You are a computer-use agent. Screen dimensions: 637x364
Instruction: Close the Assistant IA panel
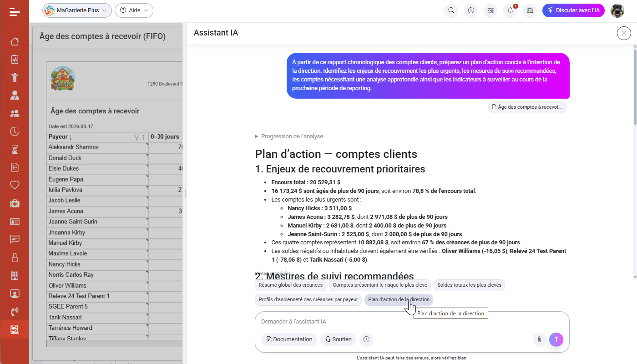(624, 33)
